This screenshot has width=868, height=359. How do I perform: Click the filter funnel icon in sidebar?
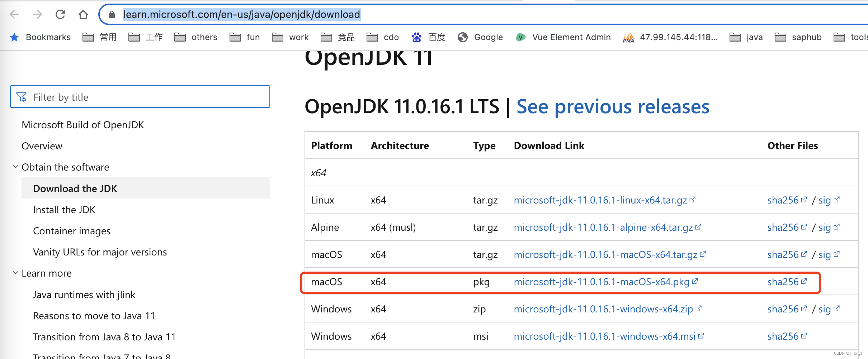tap(22, 97)
